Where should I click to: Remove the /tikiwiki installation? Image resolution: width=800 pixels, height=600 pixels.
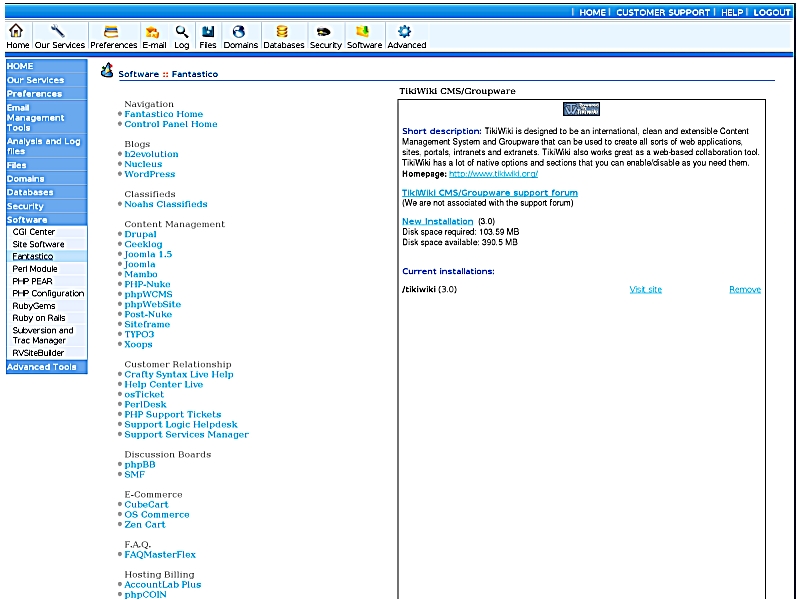pos(745,290)
